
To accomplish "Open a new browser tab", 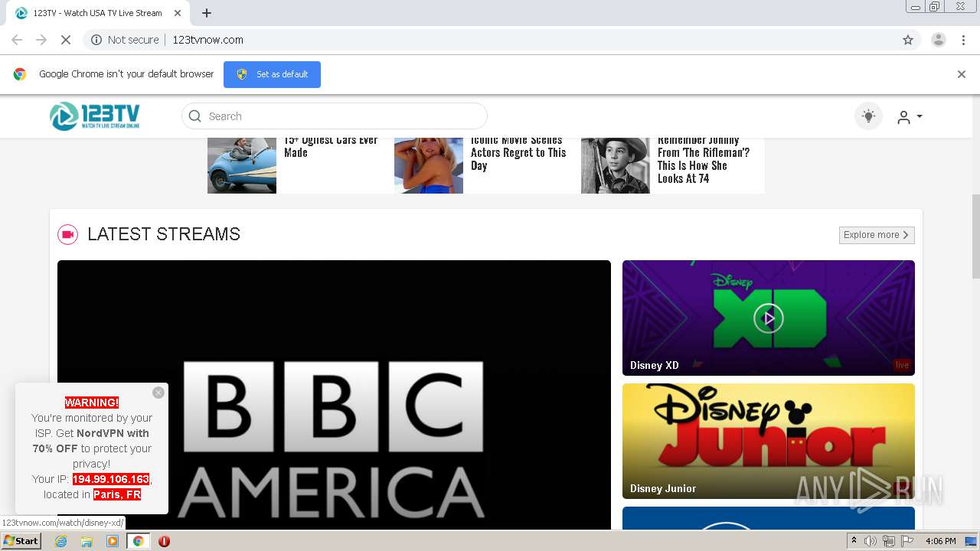I will click(207, 13).
